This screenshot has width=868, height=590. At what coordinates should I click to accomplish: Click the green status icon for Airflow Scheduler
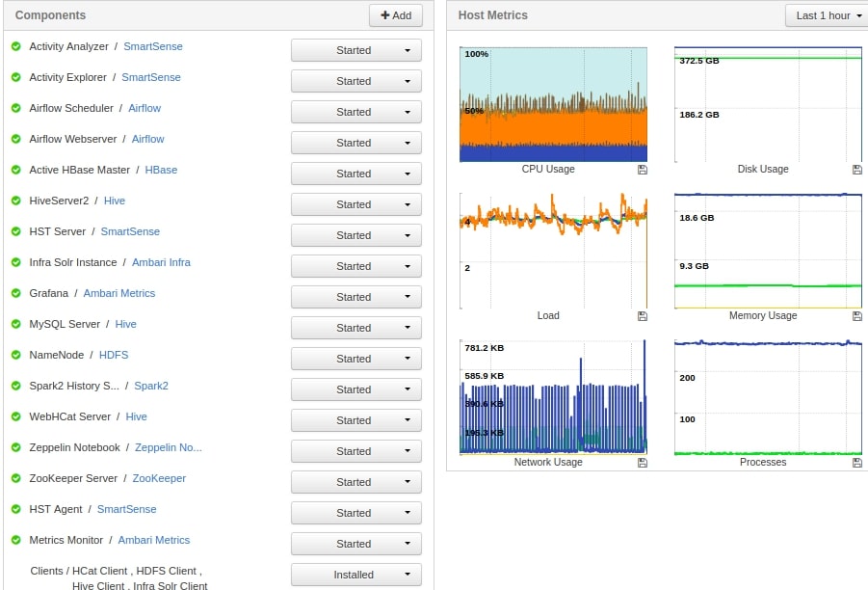point(16,108)
